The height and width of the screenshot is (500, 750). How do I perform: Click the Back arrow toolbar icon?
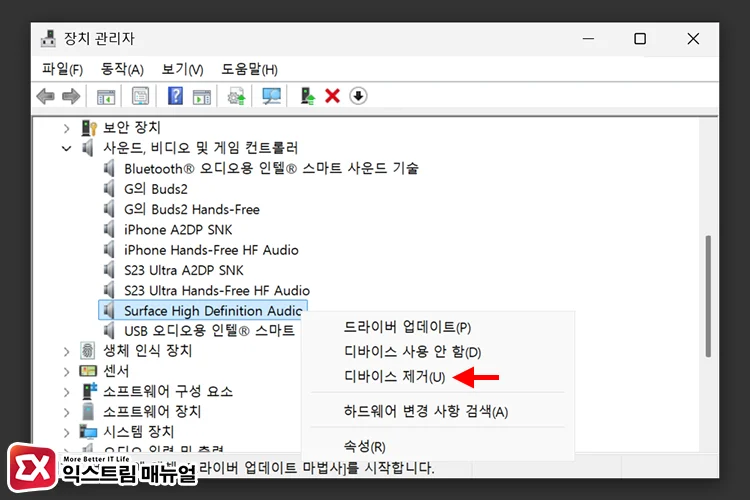[45, 96]
